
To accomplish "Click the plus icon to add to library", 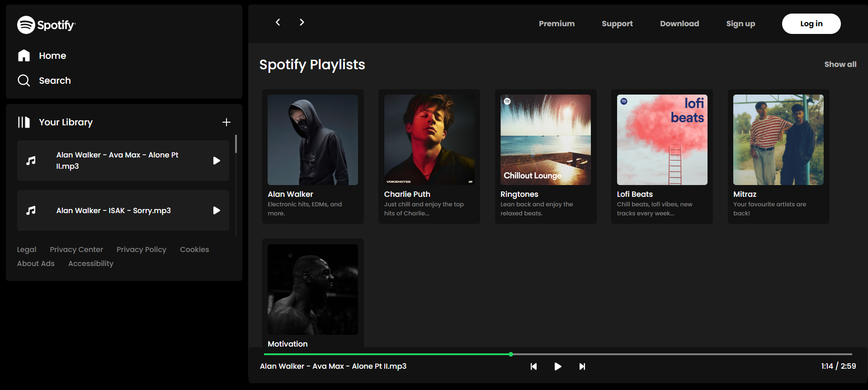I will click(x=226, y=122).
